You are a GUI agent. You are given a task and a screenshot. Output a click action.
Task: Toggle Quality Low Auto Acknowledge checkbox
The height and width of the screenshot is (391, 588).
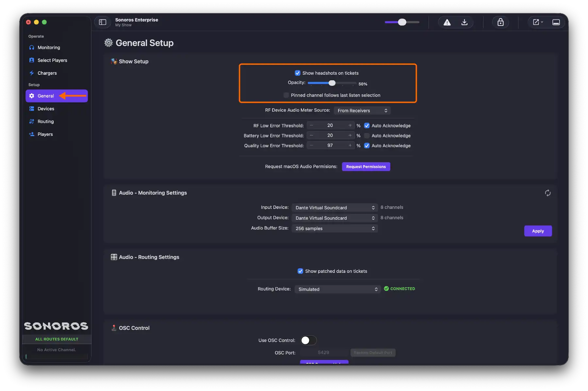tap(367, 146)
